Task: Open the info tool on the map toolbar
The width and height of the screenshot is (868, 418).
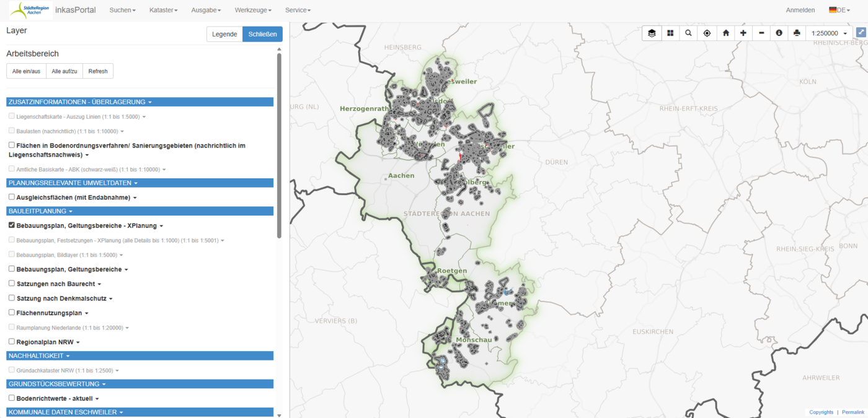Action: [779, 32]
